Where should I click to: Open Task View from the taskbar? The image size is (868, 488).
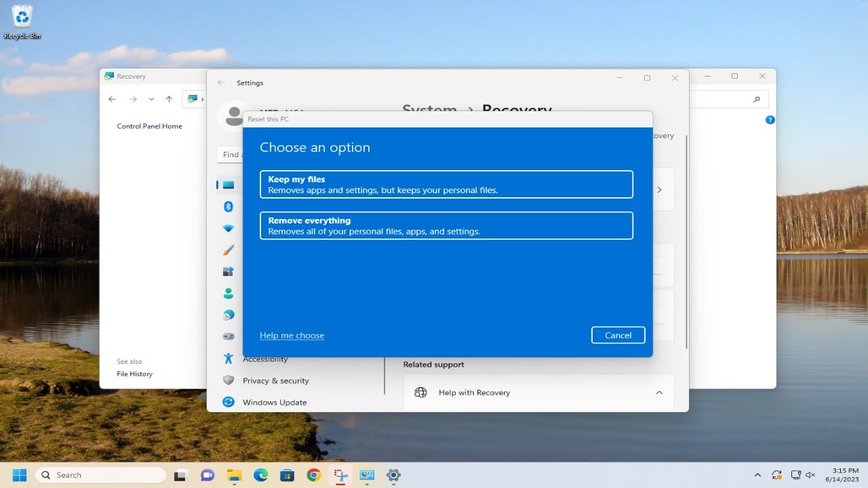[180, 475]
